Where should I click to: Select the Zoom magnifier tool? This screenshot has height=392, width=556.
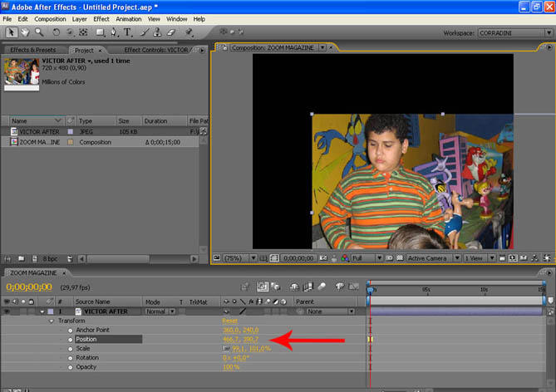pyautogui.click(x=39, y=32)
